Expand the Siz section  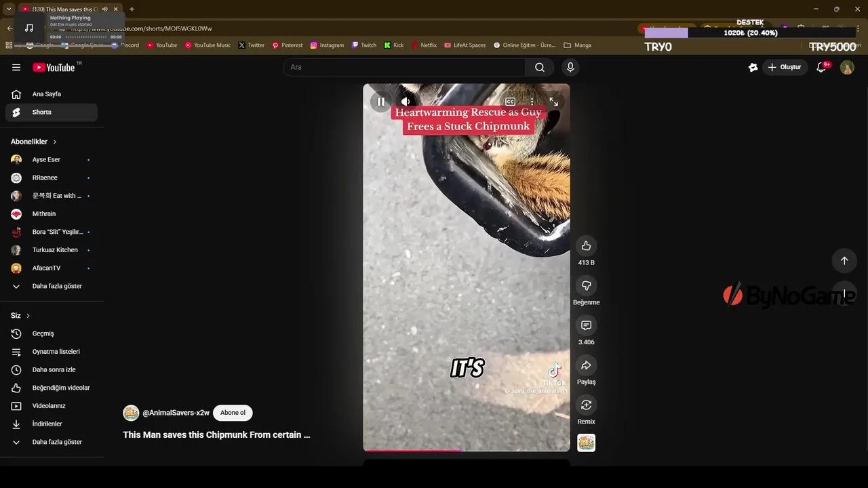point(20,316)
